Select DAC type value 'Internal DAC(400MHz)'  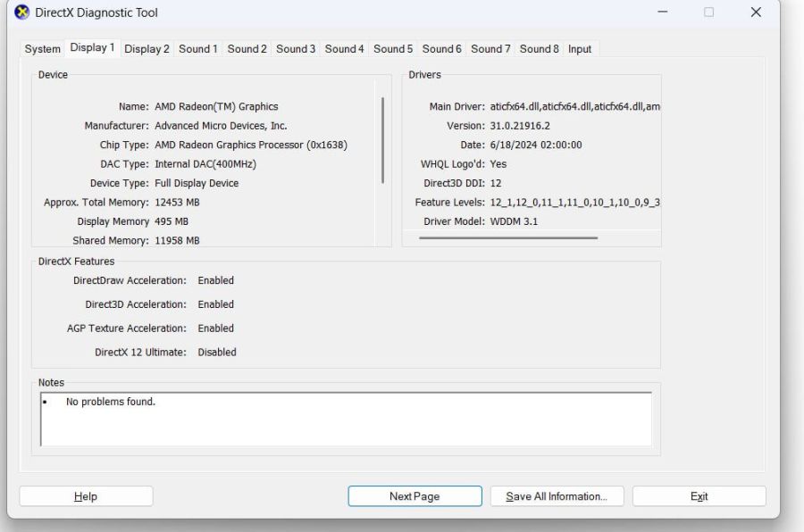click(205, 164)
